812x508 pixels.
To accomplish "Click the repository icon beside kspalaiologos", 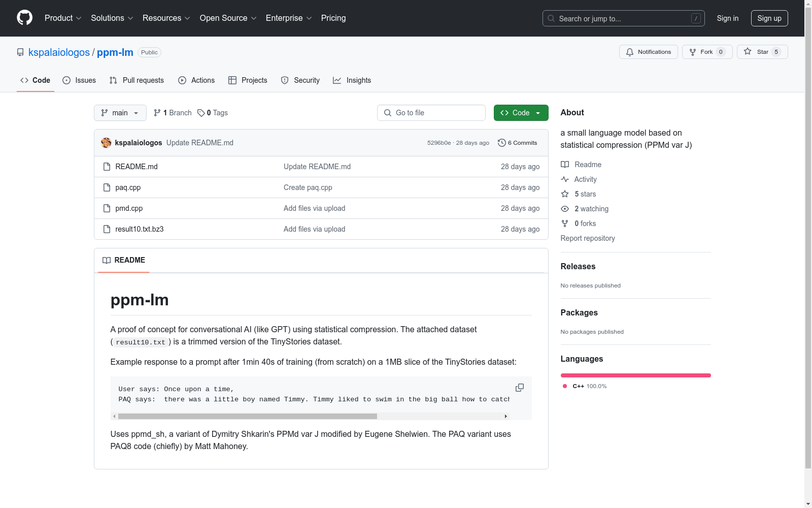I will click(20, 52).
